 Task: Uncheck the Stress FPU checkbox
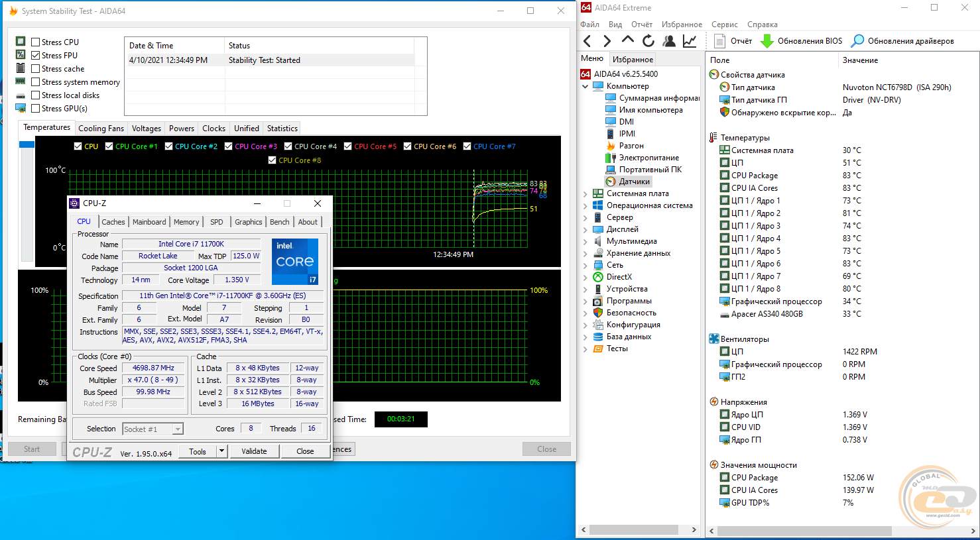[x=36, y=56]
